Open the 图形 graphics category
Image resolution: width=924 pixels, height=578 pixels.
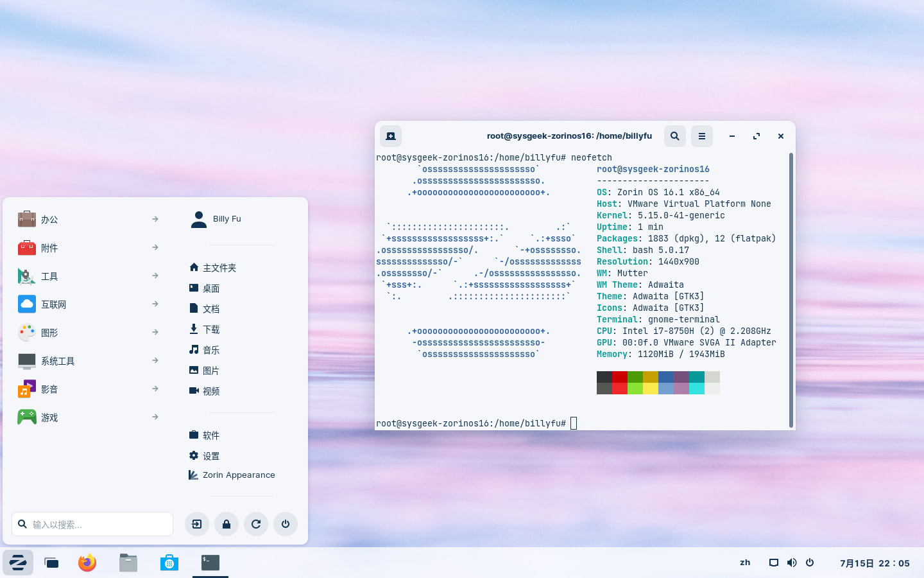coord(89,333)
